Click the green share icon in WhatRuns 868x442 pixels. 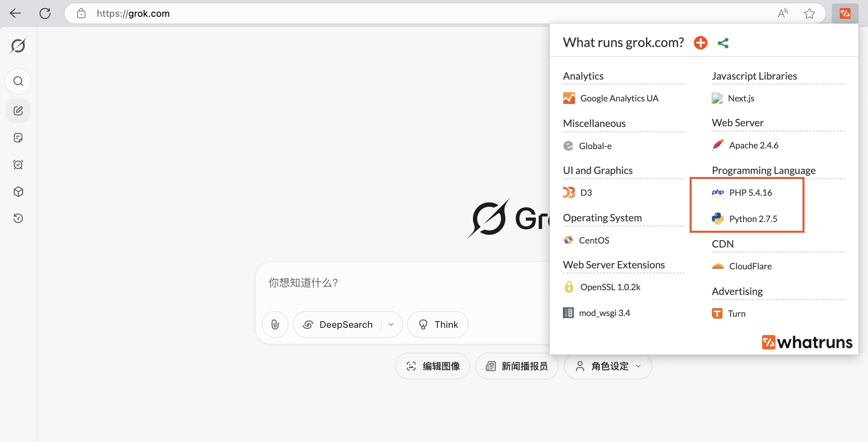tap(723, 43)
